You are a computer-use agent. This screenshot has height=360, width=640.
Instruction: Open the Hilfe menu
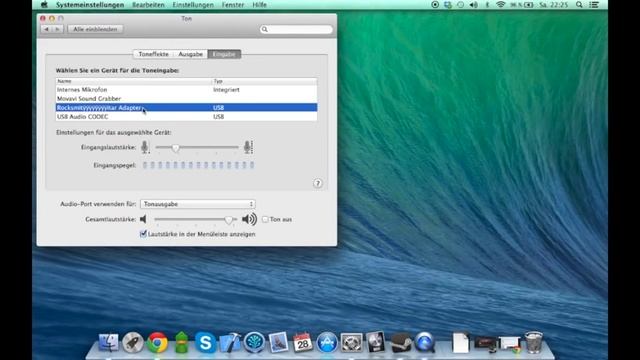click(259, 5)
